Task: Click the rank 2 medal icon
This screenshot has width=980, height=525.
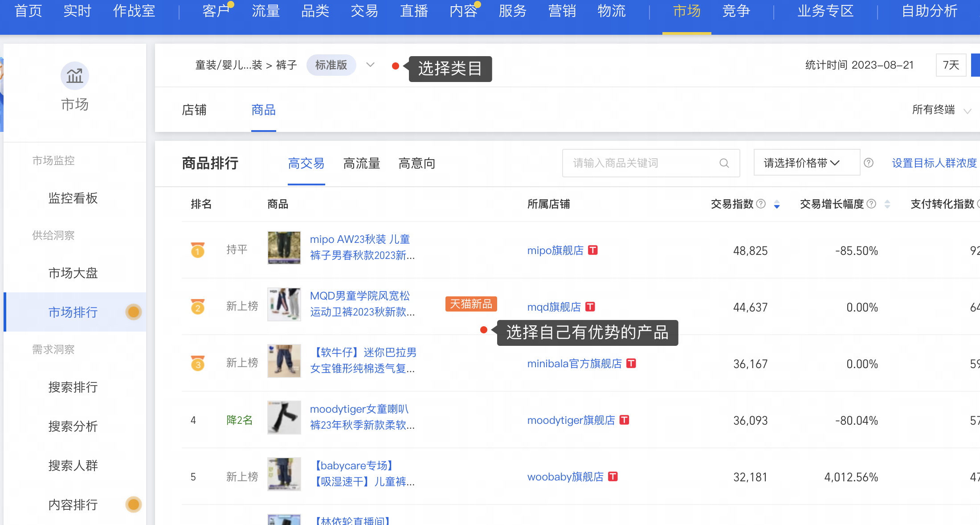Action: tap(198, 307)
